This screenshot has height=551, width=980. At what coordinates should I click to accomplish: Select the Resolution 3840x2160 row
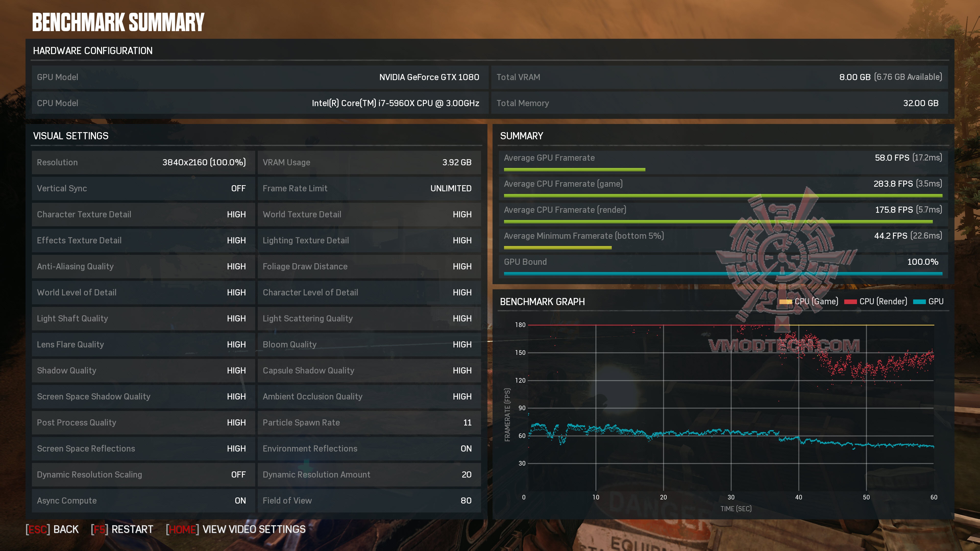pos(143,162)
